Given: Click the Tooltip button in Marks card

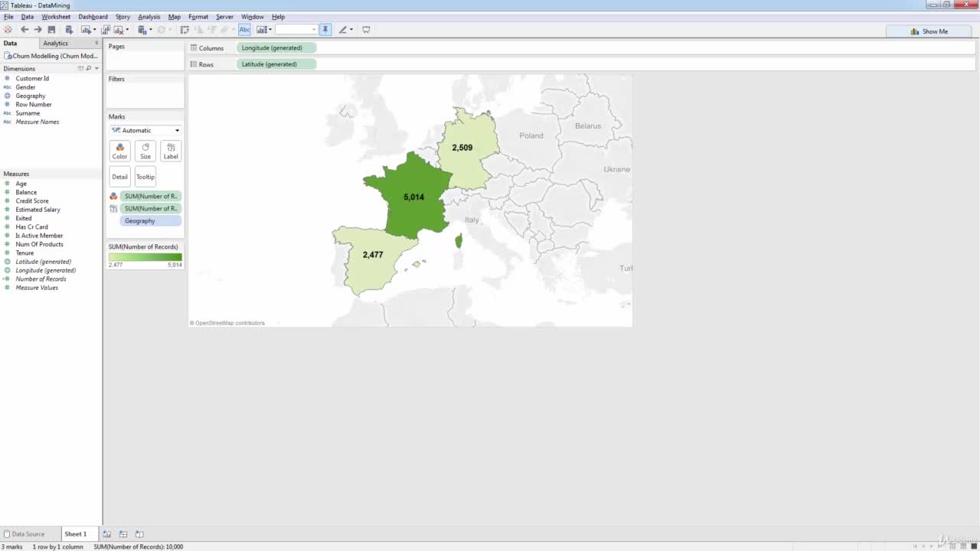Looking at the screenshot, I should pos(145,177).
